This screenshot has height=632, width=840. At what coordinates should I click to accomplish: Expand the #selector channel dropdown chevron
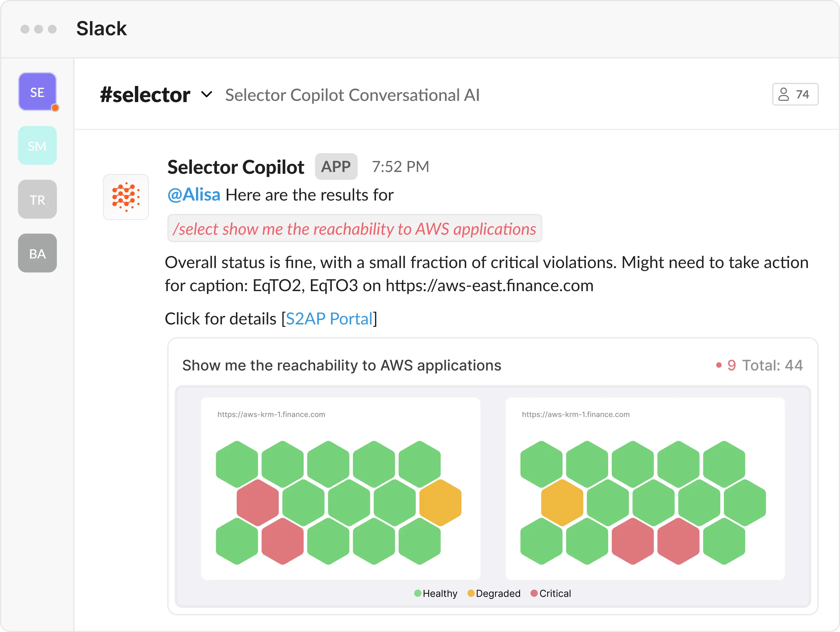click(x=206, y=94)
